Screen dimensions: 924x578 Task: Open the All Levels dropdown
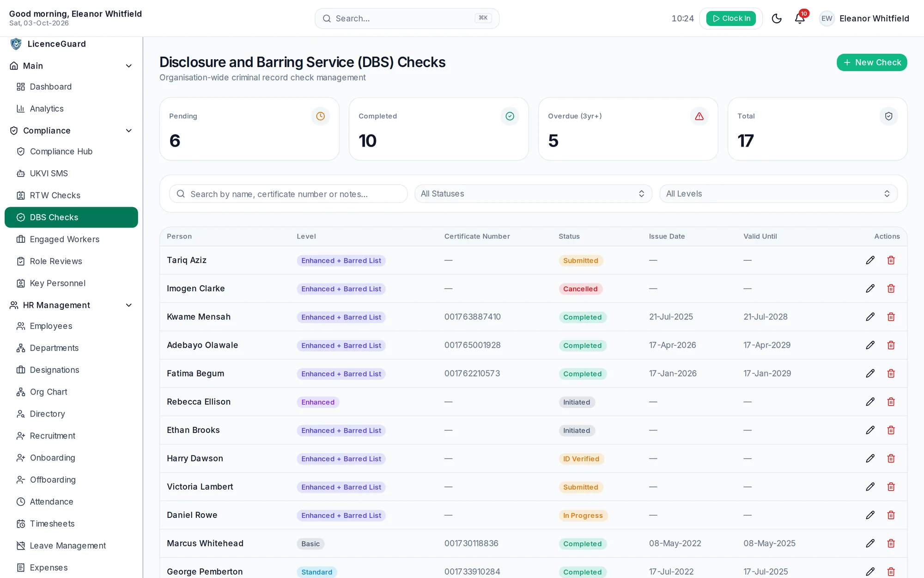[x=778, y=194]
